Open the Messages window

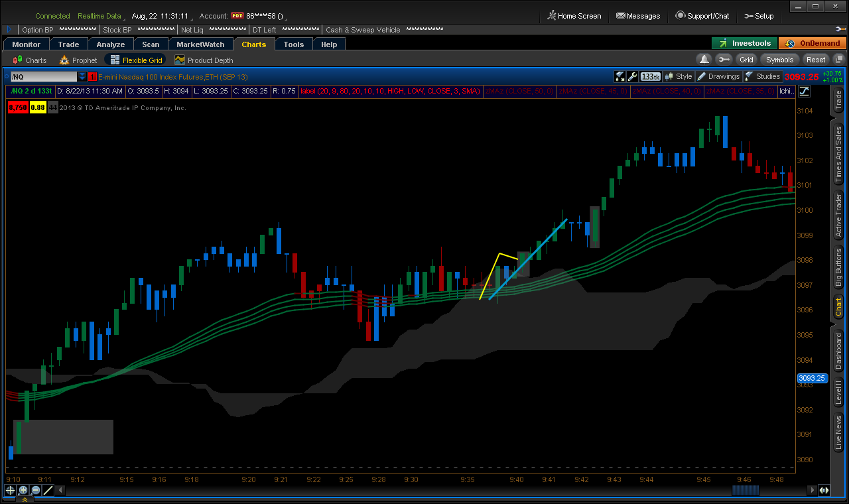(x=638, y=16)
